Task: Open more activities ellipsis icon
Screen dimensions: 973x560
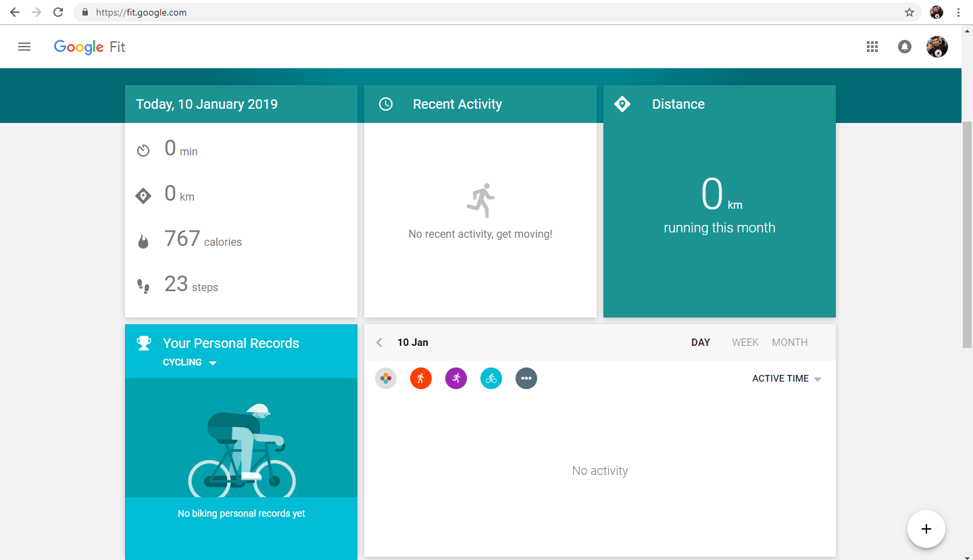Action: point(526,378)
